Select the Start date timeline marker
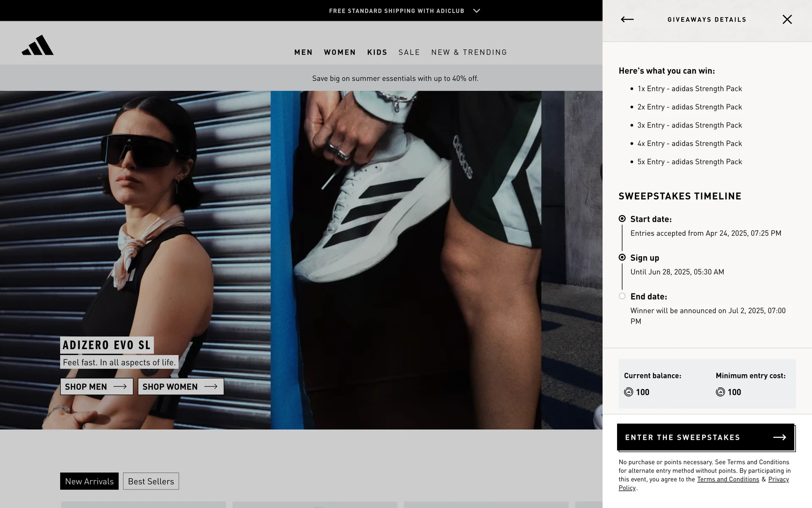The width and height of the screenshot is (812, 508). 622,219
